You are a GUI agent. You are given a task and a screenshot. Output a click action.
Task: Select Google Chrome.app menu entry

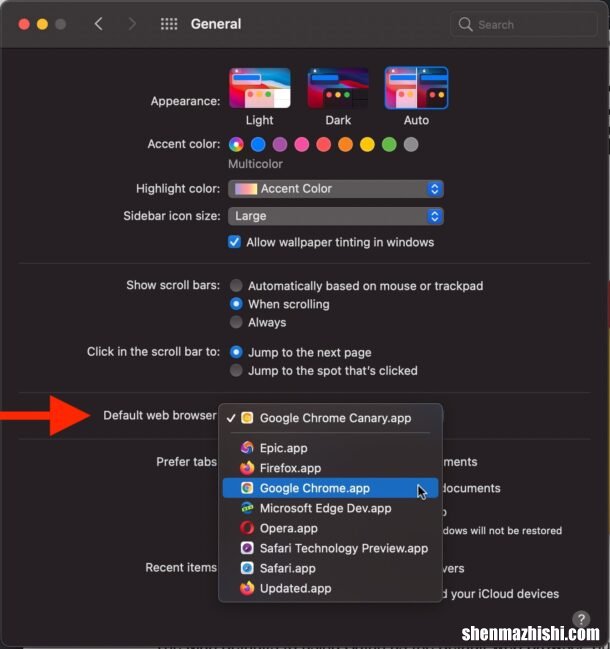pyautogui.click(x=330, y=488)
